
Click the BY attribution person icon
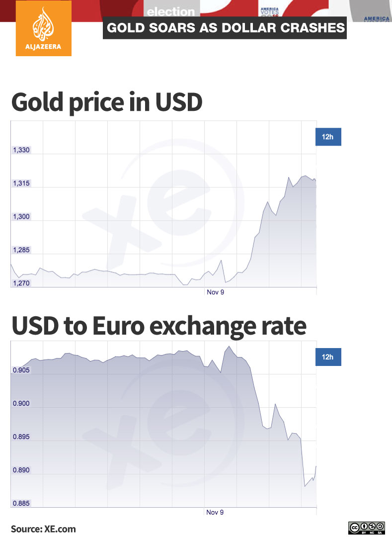click(363, 525)
